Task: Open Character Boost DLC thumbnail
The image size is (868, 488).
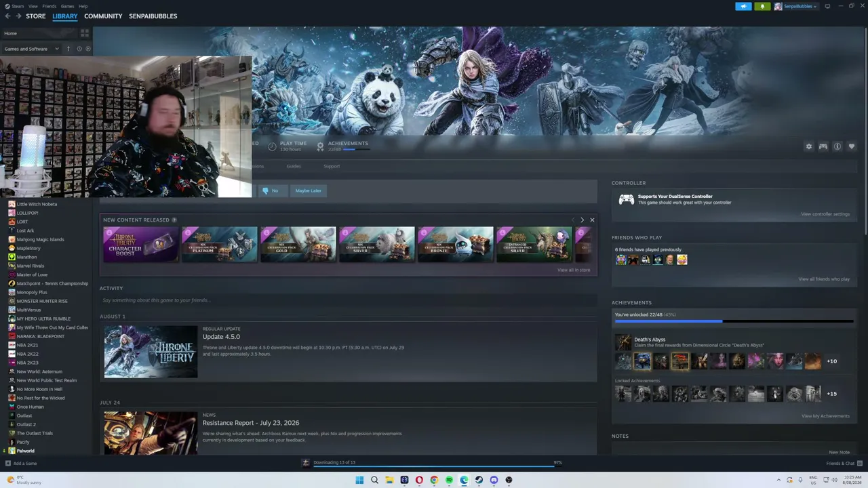Action: (x=140, y=244)
